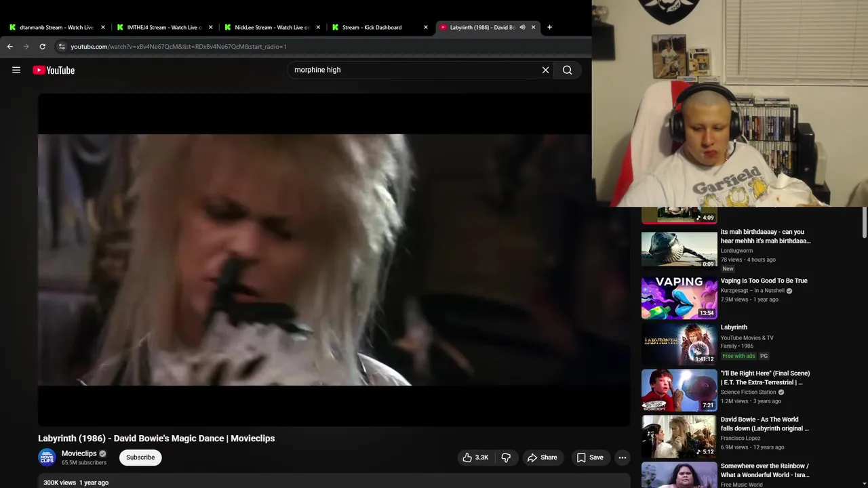Open Movieclips channel avatar
Screen dimensions: 868x488
[x=47, y=457]
